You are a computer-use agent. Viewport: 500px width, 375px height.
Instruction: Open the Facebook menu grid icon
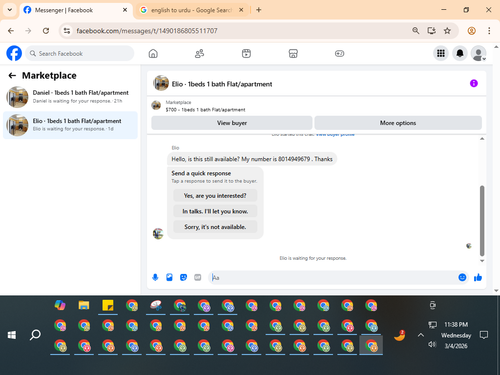pos(441,53)
